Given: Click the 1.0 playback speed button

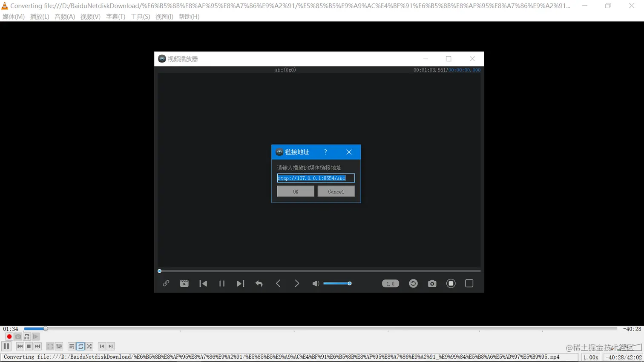Looking at the screenshot, I should click(x=391, y=284).
